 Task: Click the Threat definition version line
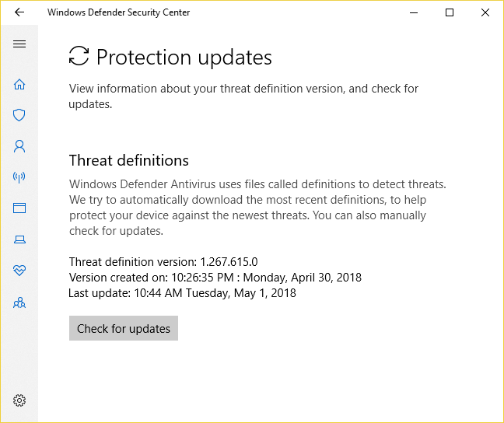coord(163,262)
